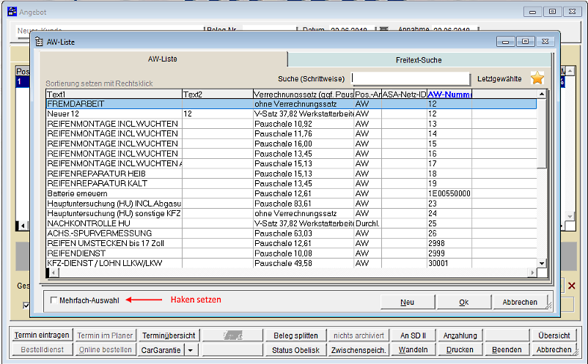Open the CarGarantie dropdown arrow
The image size is (588, 364).
[191, 350]
